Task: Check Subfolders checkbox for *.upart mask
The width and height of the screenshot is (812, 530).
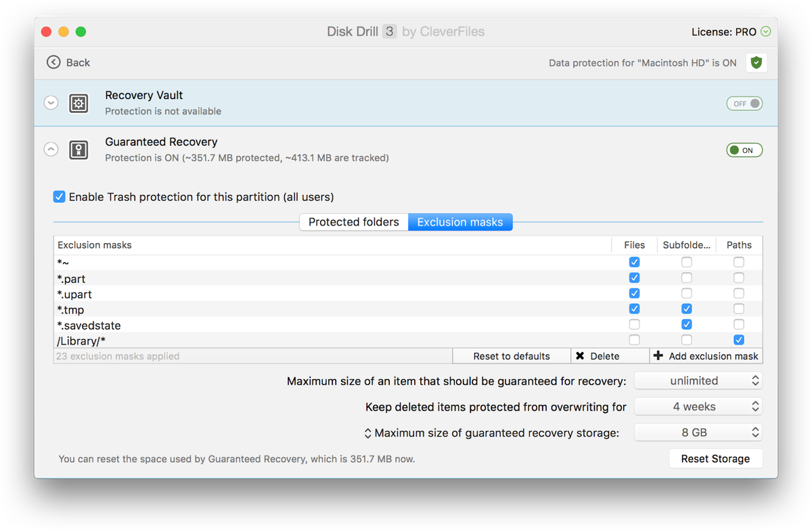Action: point(686,293)
